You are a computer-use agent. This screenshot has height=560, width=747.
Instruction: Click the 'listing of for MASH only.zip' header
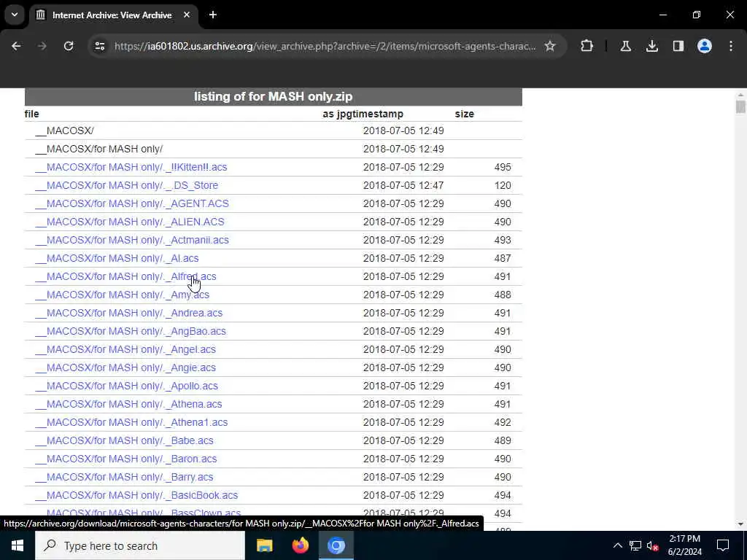point(273,97)
